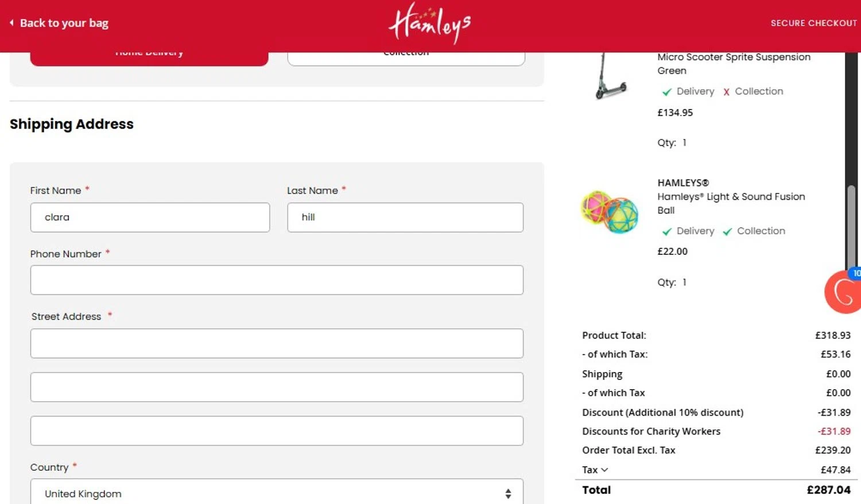This screenshot has height=504, width=861.
Task: Click the order summary vertical scrollbar
Action: click(x=852, y=227)
